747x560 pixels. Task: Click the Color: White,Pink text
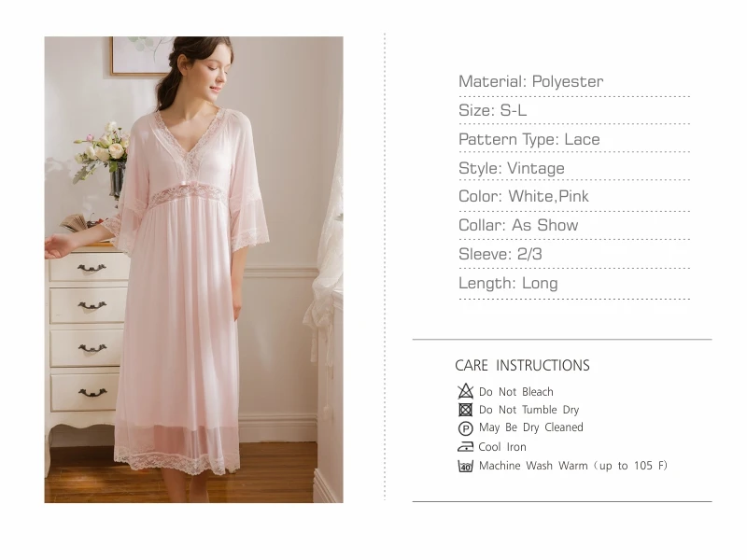[x=524, y=196]
